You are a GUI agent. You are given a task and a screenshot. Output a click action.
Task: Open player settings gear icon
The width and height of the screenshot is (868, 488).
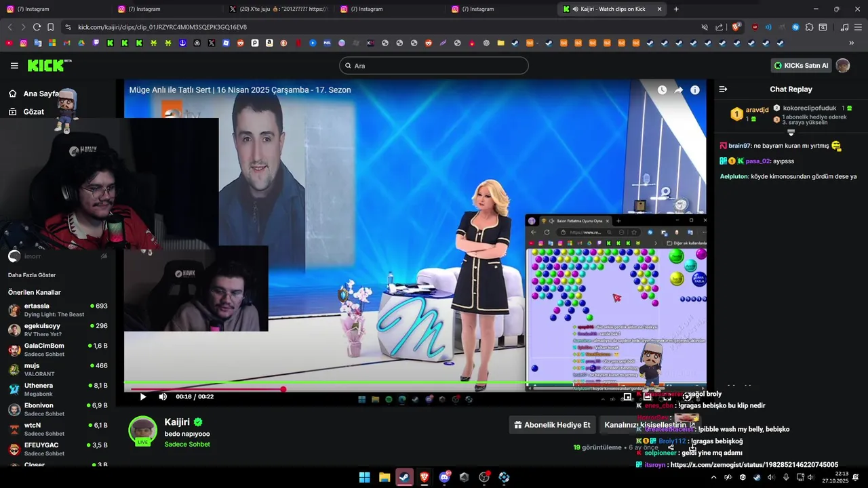[687, 397]
